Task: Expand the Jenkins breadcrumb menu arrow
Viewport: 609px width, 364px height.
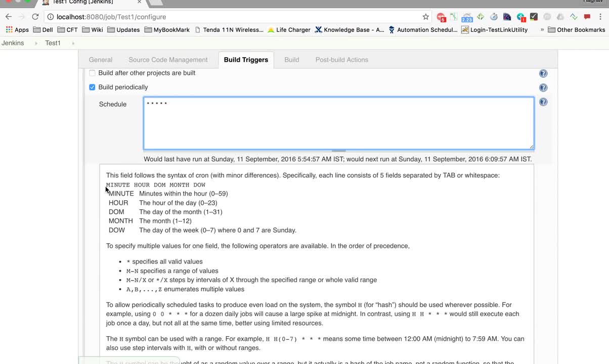Action: 36,43
